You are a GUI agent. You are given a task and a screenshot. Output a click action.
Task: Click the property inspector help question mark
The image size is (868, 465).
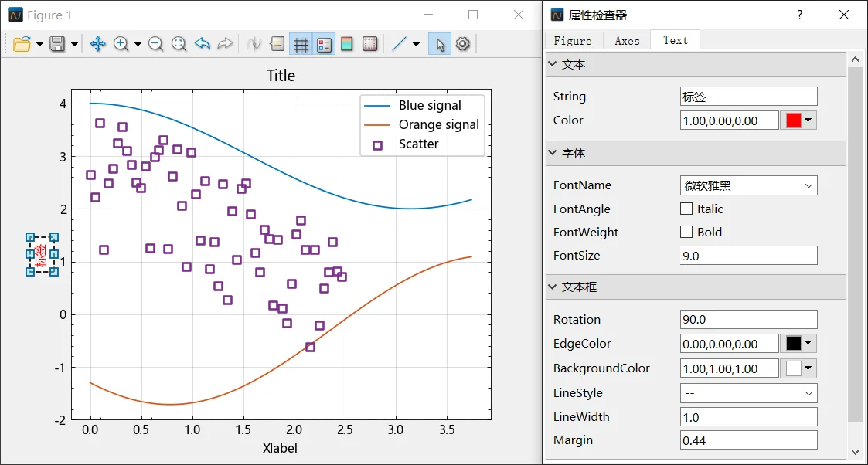point(799,15)
